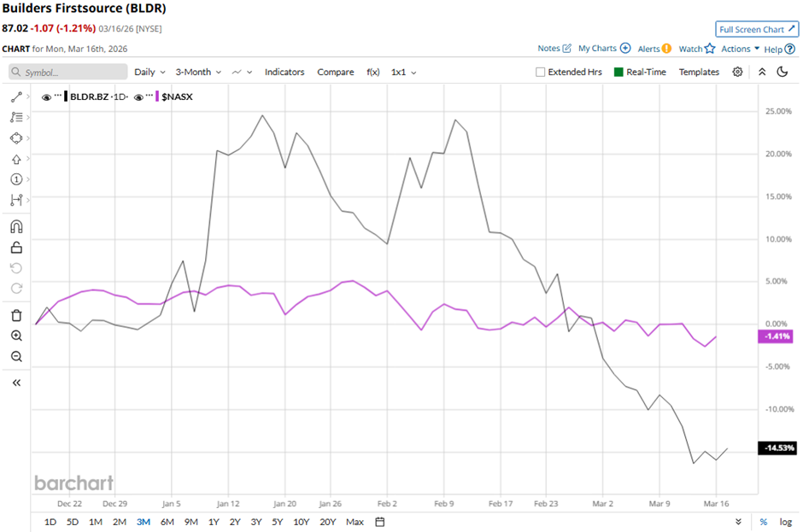Open the Compare menu
Screen dimensions: 803x532
click(x=336, y=73)
